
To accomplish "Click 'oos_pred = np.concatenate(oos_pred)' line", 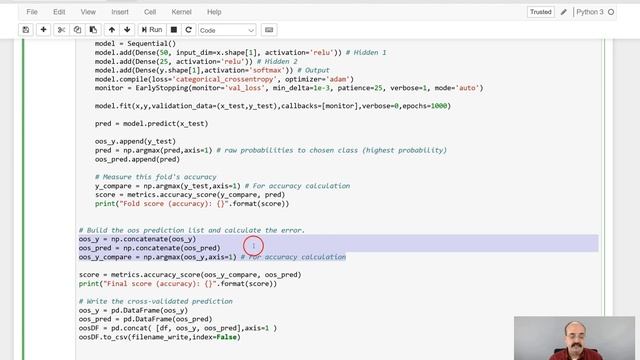I will (x=149, y=248).
